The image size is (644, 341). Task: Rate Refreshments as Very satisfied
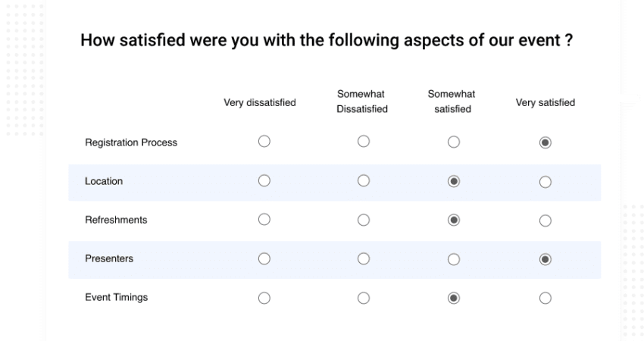coord(545,221)
